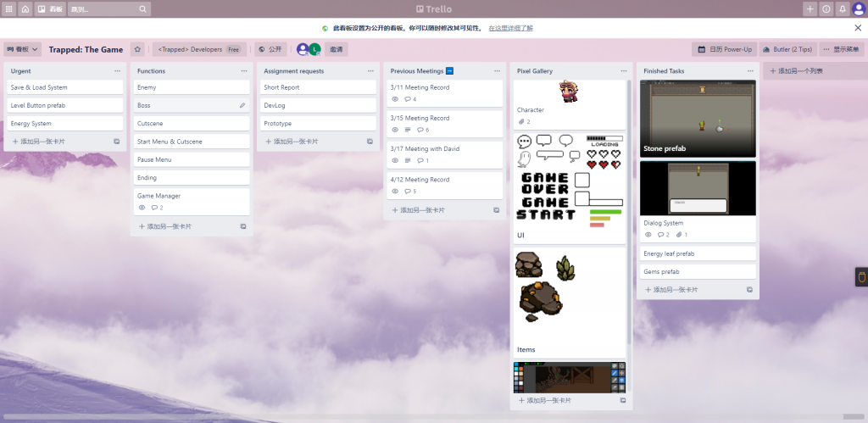Create card from template in Finished Tasks
868x423 pixels.
[749, 290]
